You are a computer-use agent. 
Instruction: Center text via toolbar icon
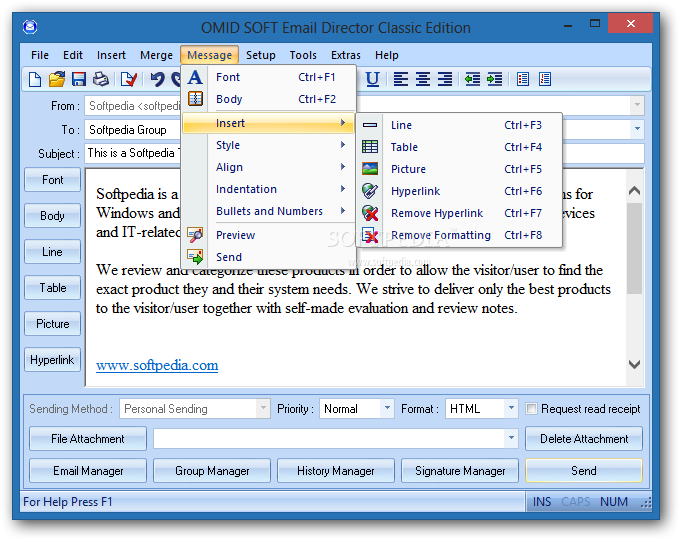[x=423, y=79]
